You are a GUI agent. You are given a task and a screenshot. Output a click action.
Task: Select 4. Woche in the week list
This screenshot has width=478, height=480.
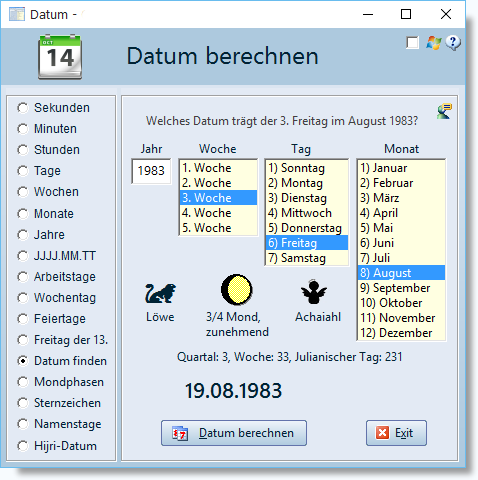point(218,213)
